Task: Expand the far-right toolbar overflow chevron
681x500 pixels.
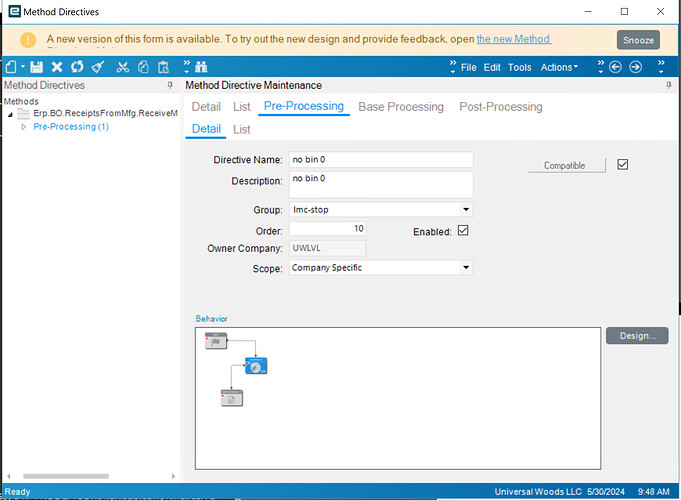Action: pos(661,67)
